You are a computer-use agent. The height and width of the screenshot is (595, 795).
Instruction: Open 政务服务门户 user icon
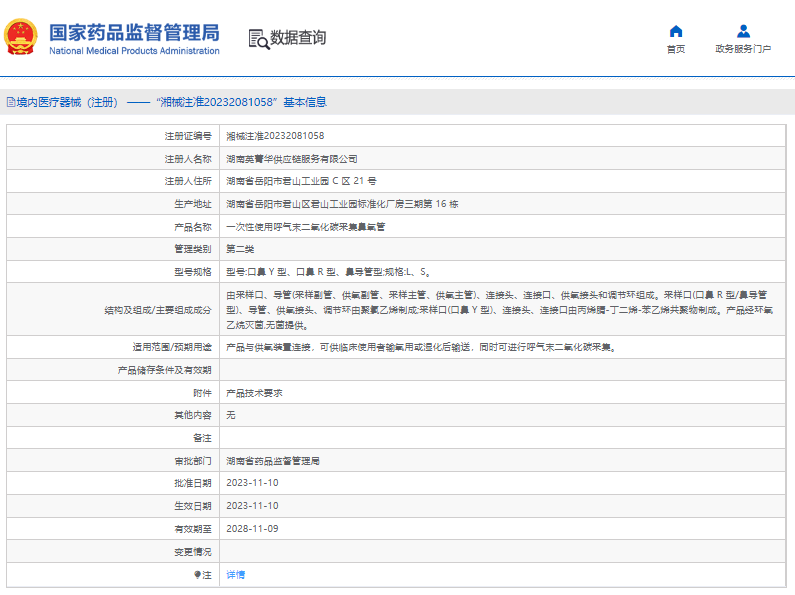[x=743, y=31]
